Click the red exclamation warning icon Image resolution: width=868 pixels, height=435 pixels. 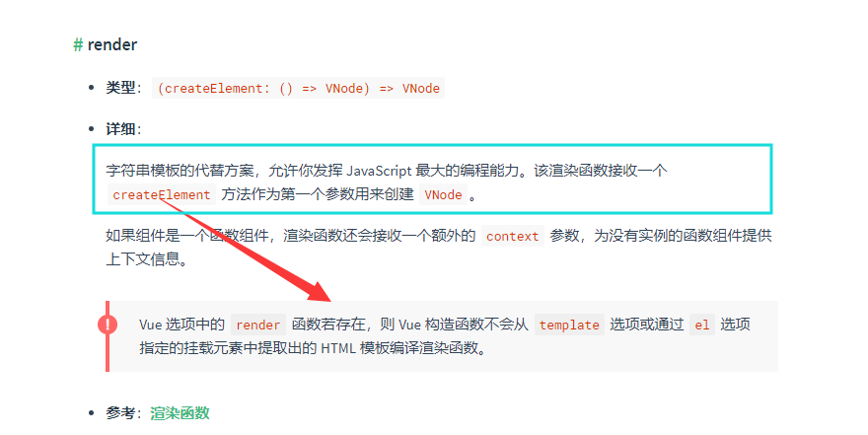click(108, 325)
